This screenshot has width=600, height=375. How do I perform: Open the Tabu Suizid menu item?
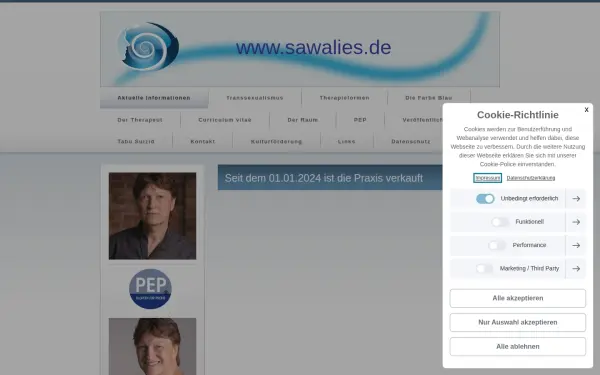136,141
